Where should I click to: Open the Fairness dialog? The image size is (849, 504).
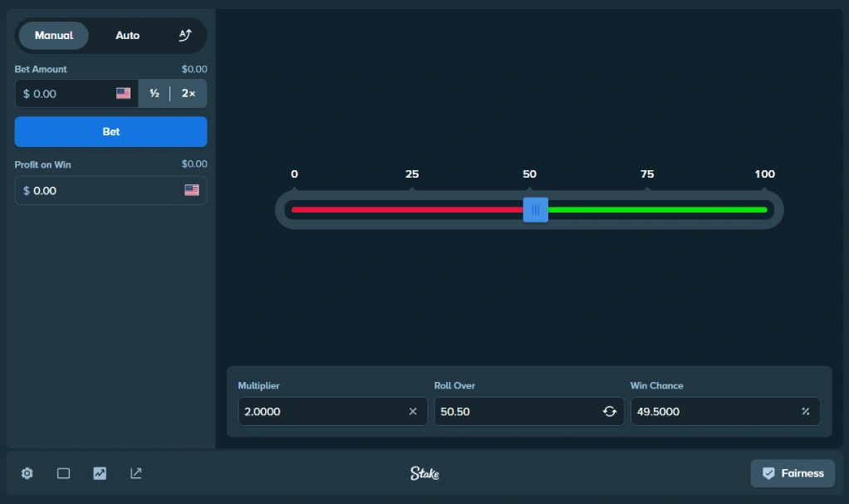point(793,473)
